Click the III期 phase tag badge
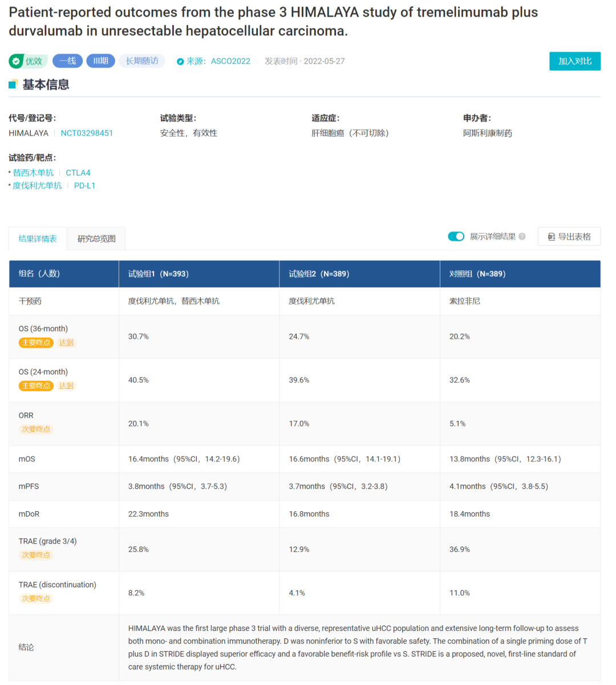 pos(101,61)
